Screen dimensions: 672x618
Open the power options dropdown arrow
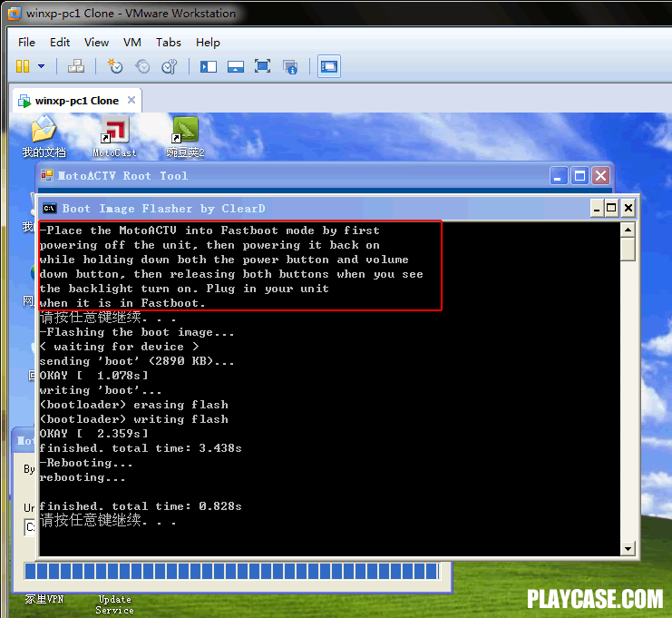41,66
